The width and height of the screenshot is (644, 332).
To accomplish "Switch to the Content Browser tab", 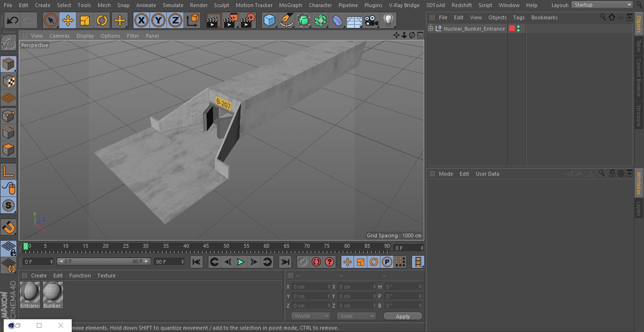I will click(639, 78).
